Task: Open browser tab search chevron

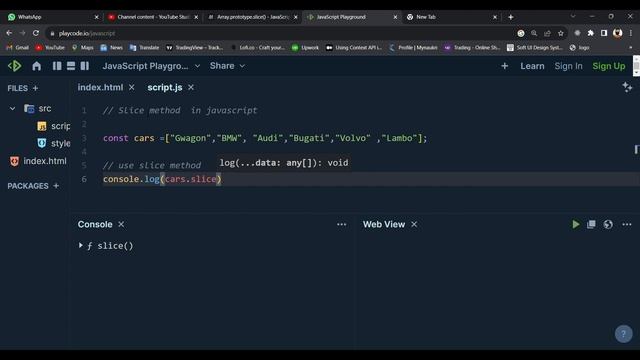Action: click(x=573, y=16)
